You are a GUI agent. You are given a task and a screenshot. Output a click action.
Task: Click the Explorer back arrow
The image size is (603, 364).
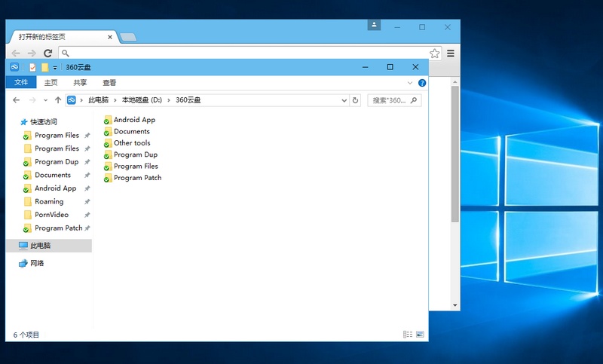[16, 100]
